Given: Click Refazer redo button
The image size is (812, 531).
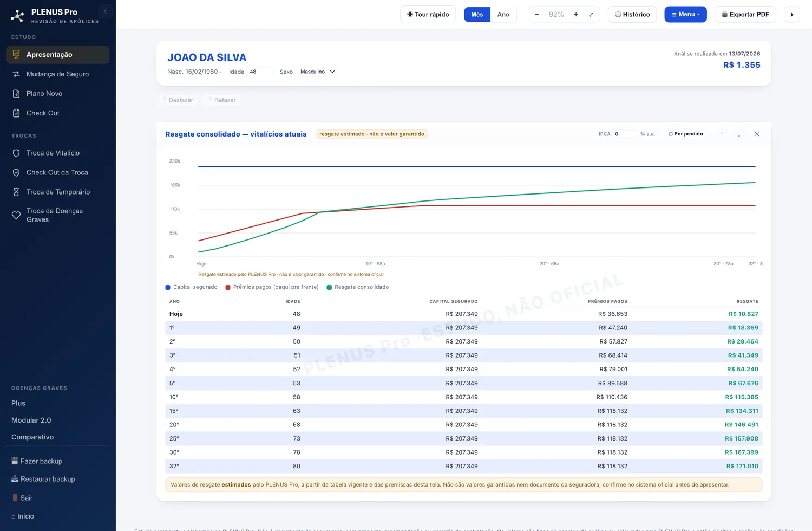Looking at the screenshot, I should point(222,100).
